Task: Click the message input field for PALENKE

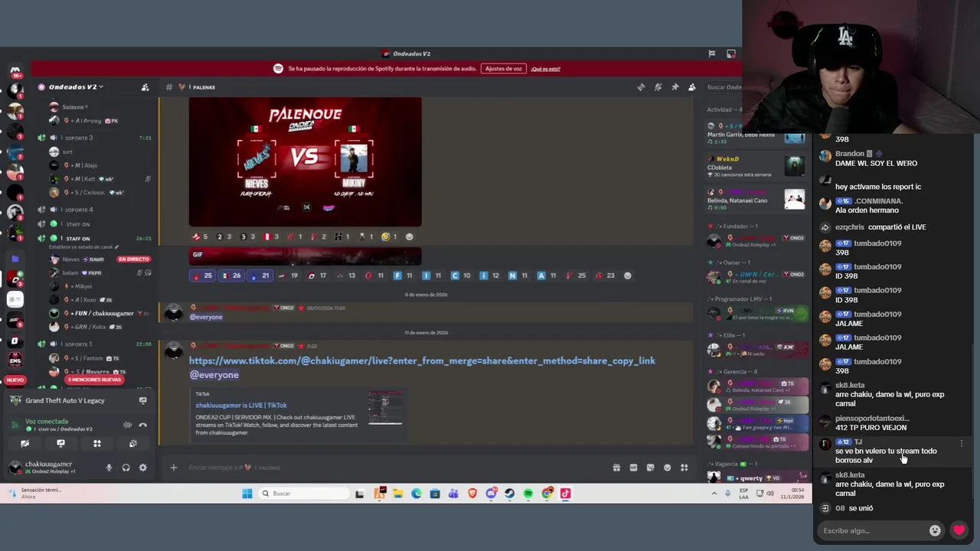Action: point(390,468)
